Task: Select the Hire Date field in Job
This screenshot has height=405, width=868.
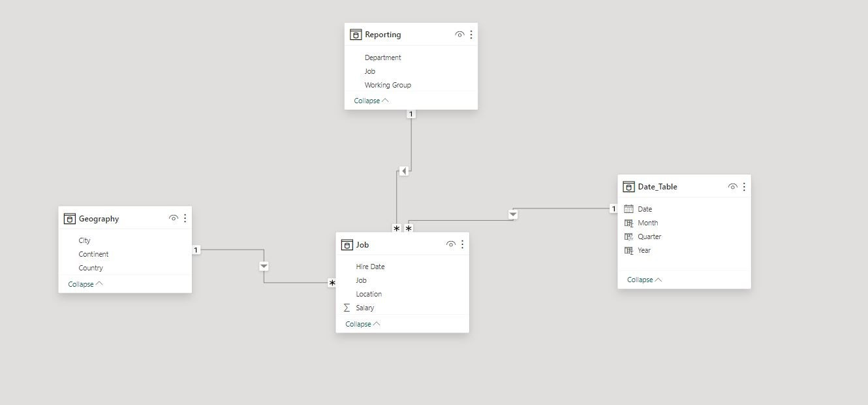Action: pos(370,267)
